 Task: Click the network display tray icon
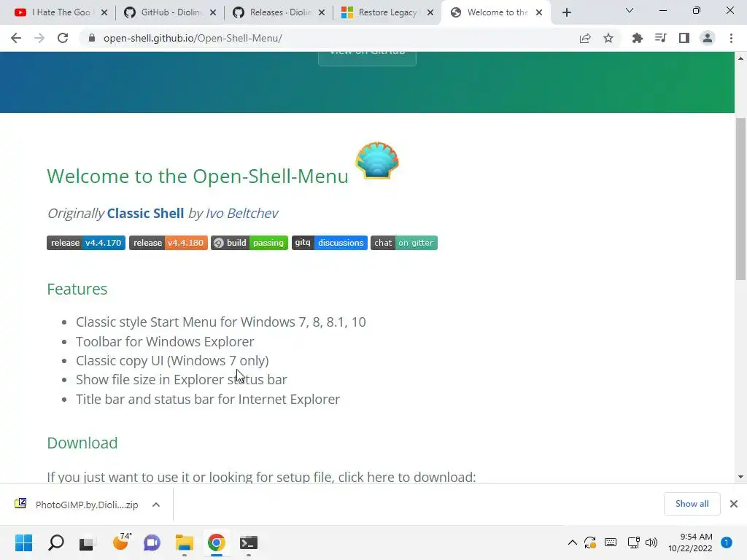point(633,542)
